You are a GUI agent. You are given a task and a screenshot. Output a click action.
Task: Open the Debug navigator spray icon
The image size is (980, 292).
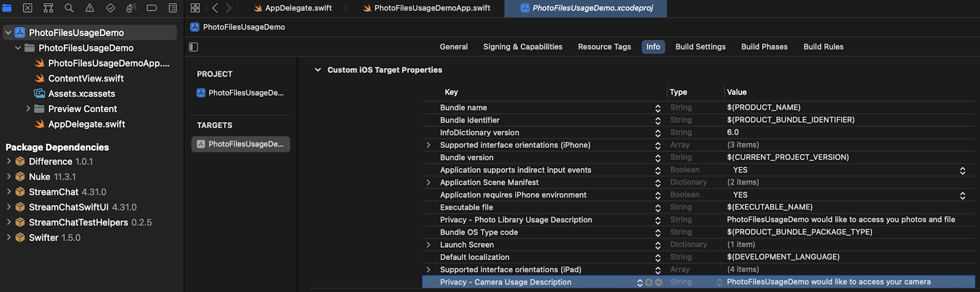click(x=131, y=8)
